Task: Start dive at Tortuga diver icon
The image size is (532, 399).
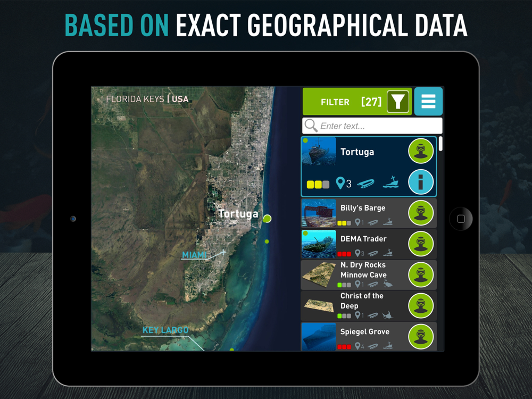Action: pos(421,151)
